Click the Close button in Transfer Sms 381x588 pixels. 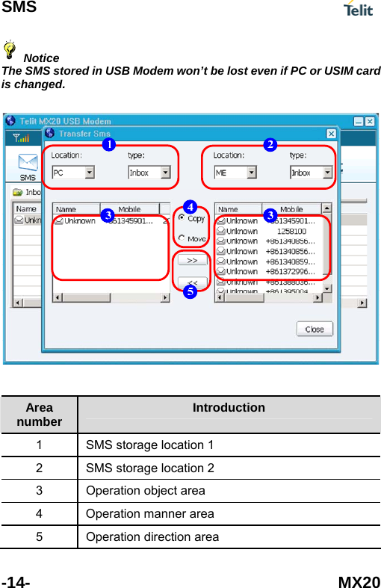click(x=315, y=329)
